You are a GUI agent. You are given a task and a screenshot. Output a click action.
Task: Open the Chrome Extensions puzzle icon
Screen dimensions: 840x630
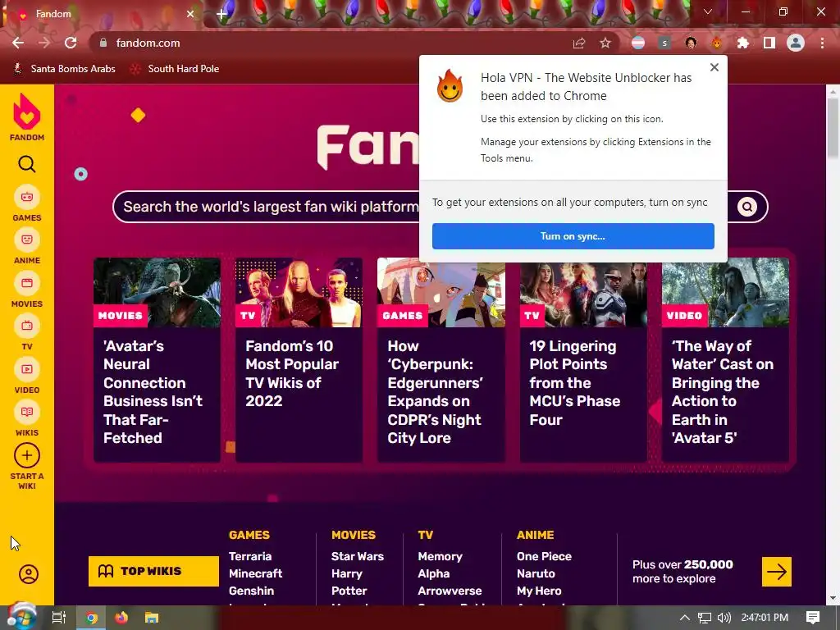point(742,43)
